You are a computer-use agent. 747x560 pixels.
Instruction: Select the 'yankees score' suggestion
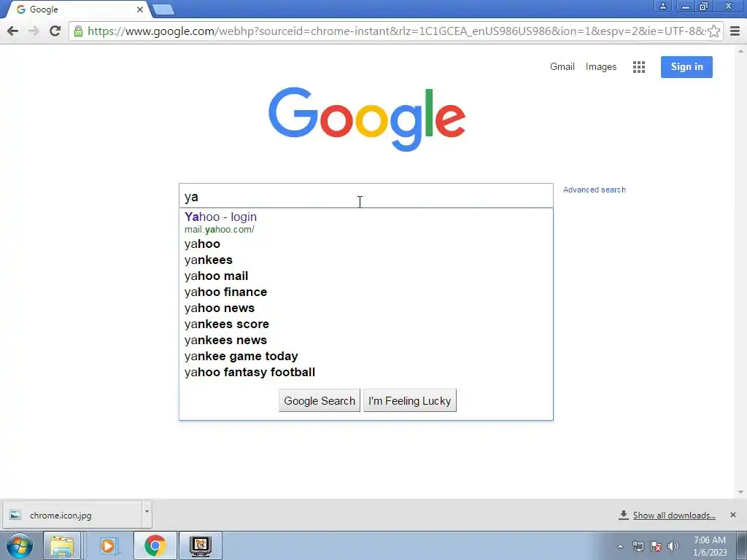pos(366,324)
